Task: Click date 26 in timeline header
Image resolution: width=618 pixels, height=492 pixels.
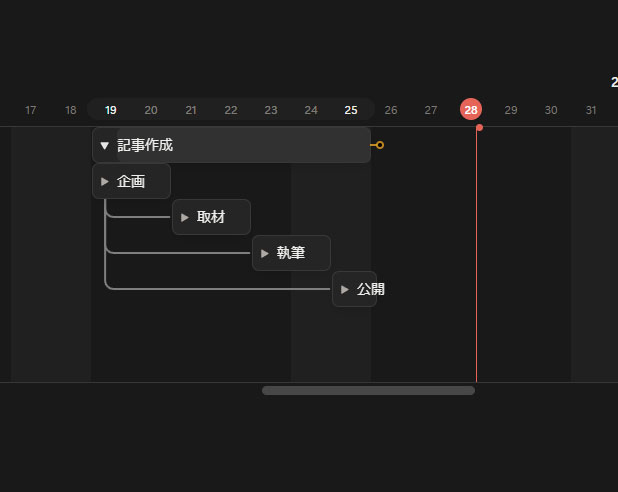Action: (x=391, y=110)
